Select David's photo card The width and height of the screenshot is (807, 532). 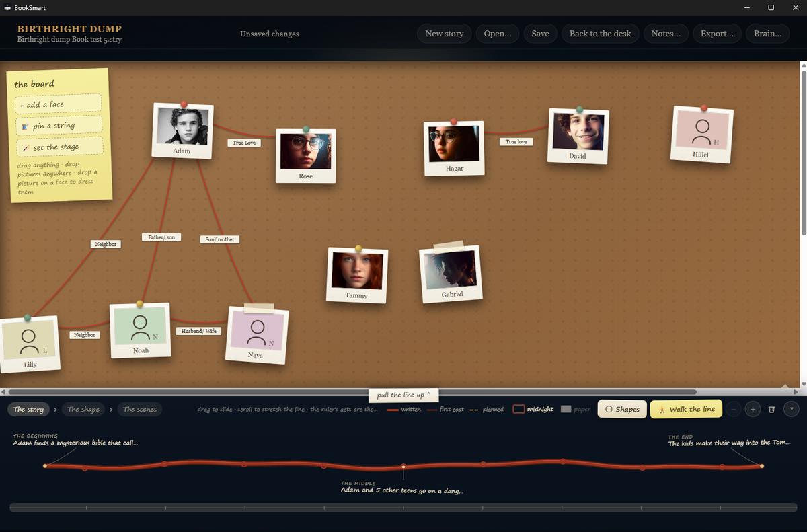point(578,136)
